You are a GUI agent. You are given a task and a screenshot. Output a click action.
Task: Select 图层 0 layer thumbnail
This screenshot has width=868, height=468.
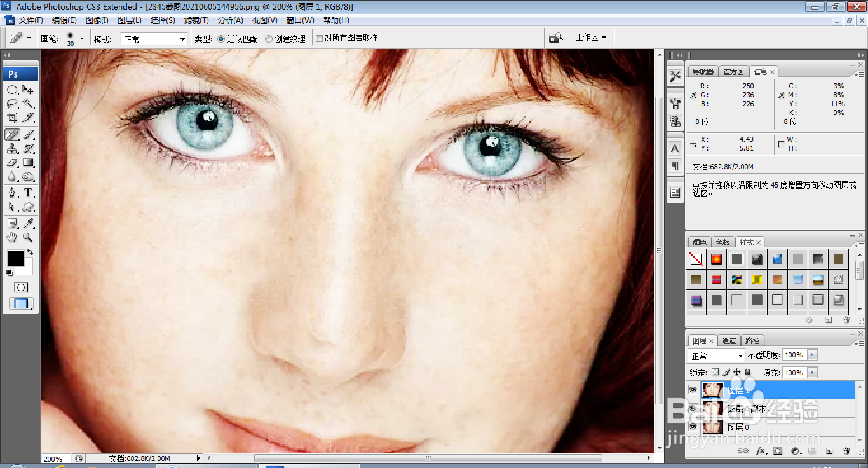pos(713,427)
